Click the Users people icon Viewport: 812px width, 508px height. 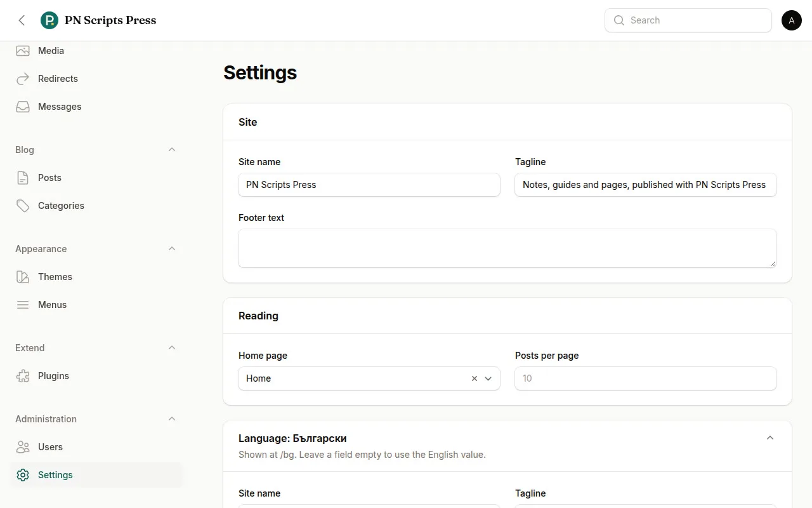[23, 447]
